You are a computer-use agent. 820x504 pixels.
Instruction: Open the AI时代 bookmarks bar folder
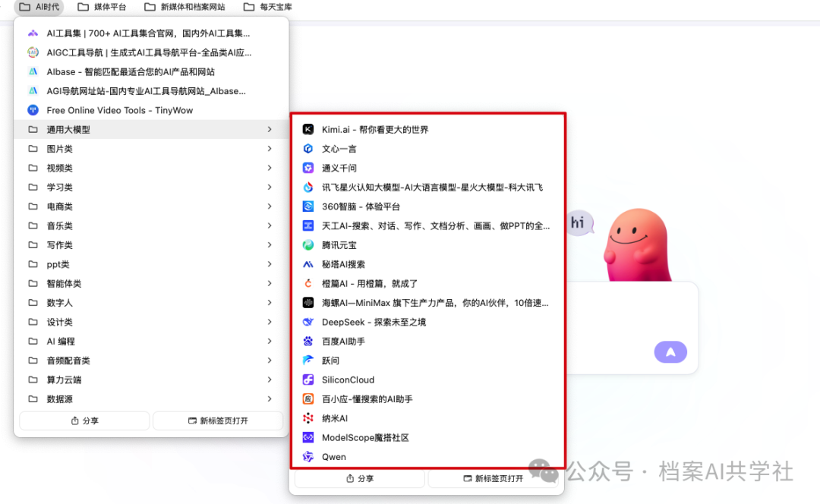(39, 7)
